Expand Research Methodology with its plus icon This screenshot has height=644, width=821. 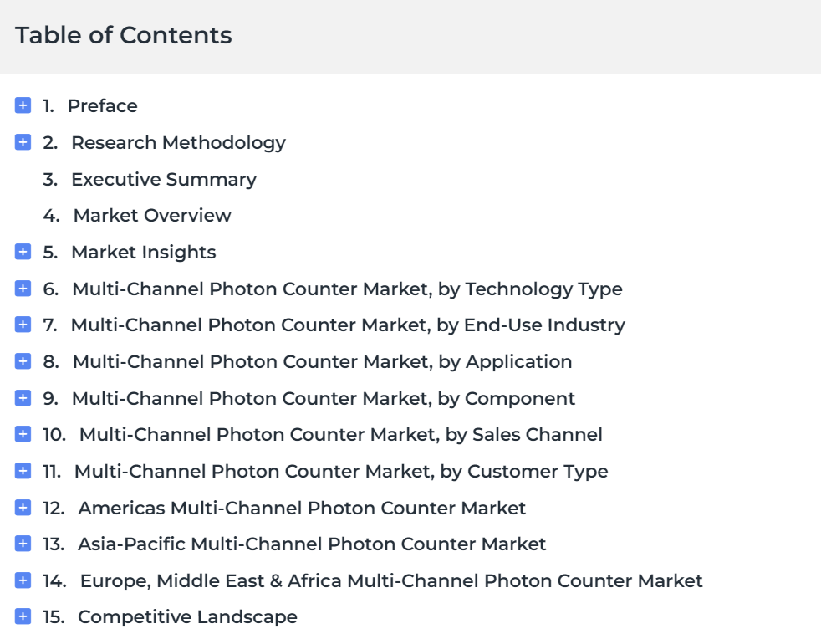pos(23,142)
